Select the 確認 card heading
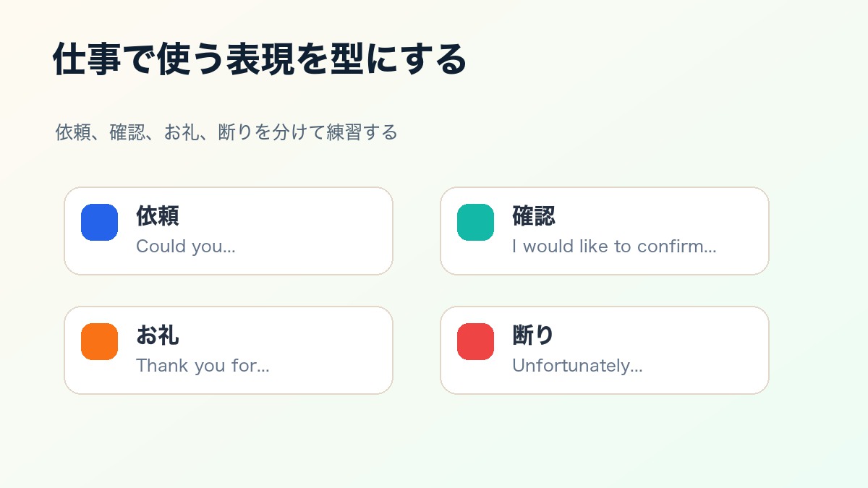Image resolution: width=868 pixels, height=488 pixels. point(534,215)
